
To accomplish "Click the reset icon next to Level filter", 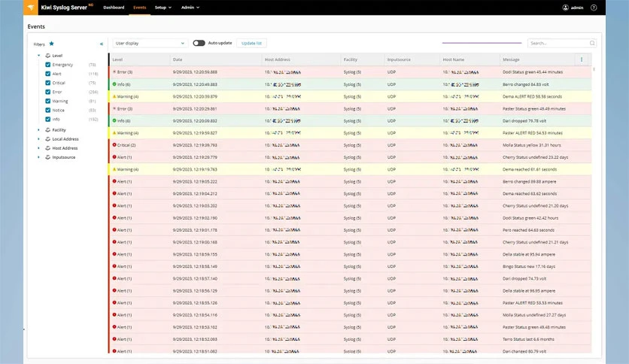I will pyautogui.click(x=47, y=56).
